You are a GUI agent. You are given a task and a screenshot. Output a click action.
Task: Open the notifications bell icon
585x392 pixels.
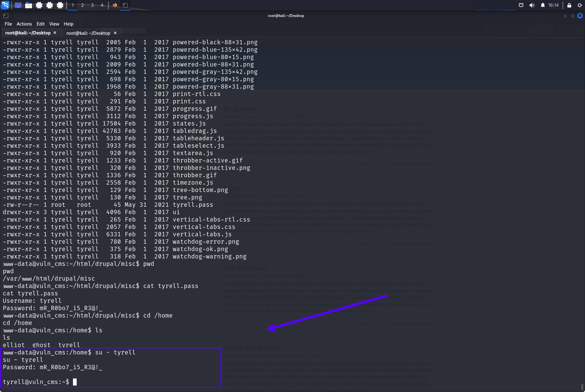click(x=543, y=5)
